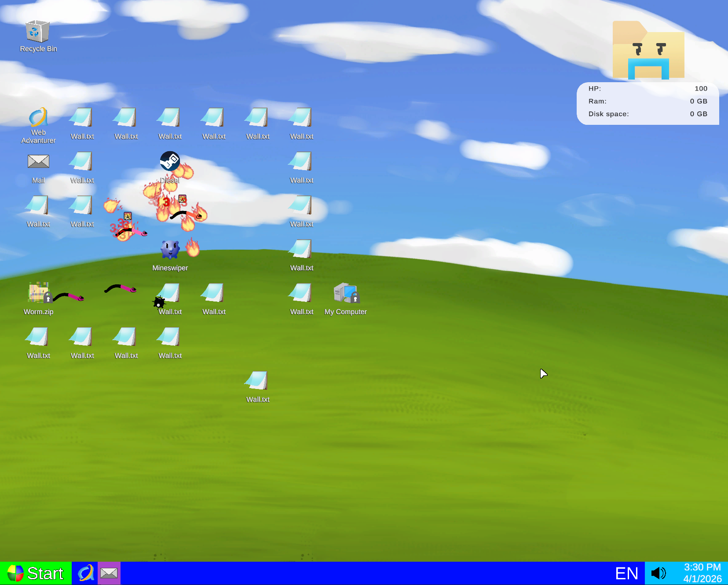Click the HP value 100
The width and height of the screenshot is (728, 585).
(x=701, y=89)
